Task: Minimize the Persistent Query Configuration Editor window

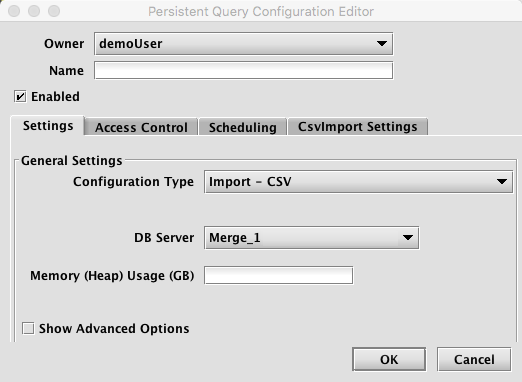Action: pos(34,11)
